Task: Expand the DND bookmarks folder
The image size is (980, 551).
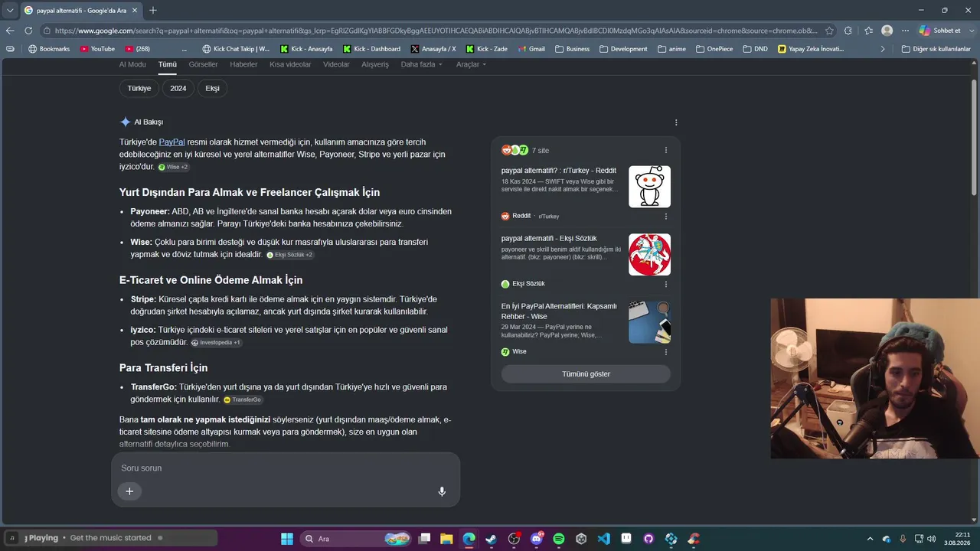Action: (755, 49)
